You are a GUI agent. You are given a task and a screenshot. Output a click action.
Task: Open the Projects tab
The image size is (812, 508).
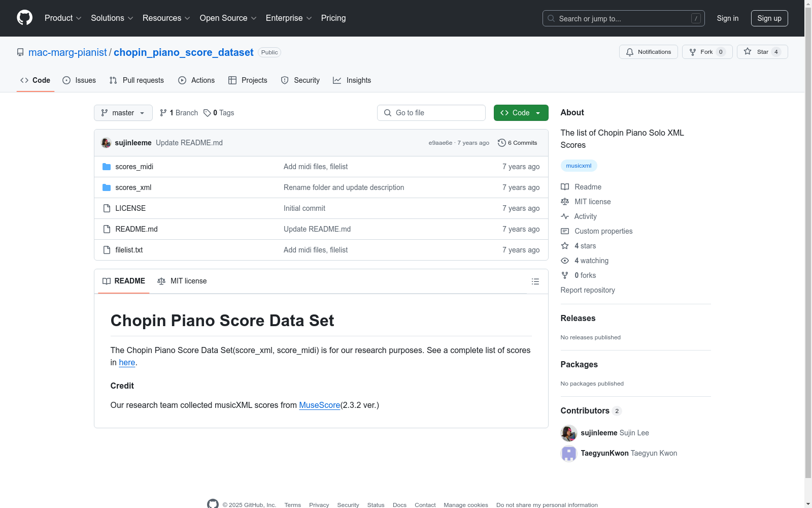point(248,80)
